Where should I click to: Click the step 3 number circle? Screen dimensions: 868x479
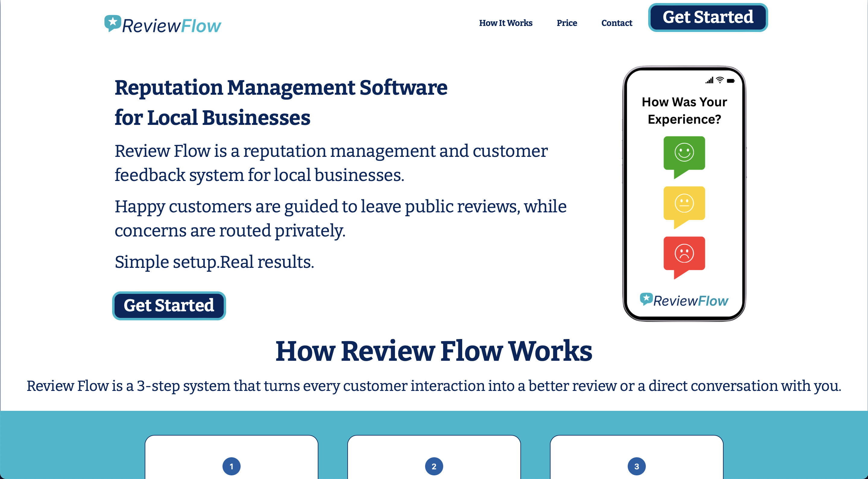tap(636, 466)
